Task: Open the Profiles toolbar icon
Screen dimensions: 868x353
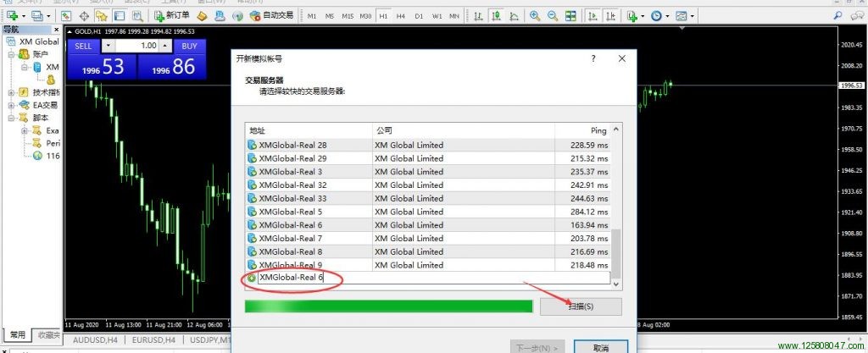Action: click(37, 16)
